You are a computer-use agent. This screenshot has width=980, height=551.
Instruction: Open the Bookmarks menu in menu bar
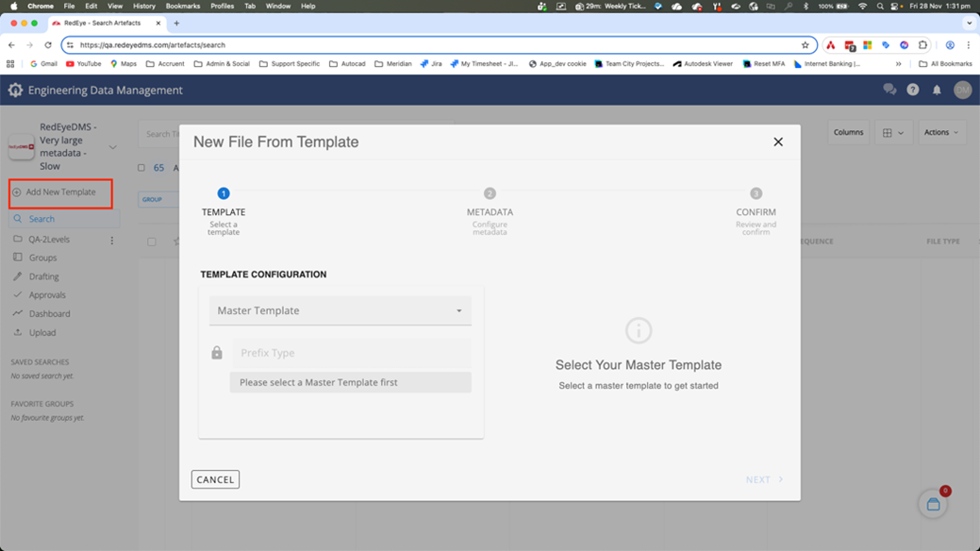[183, 6]
